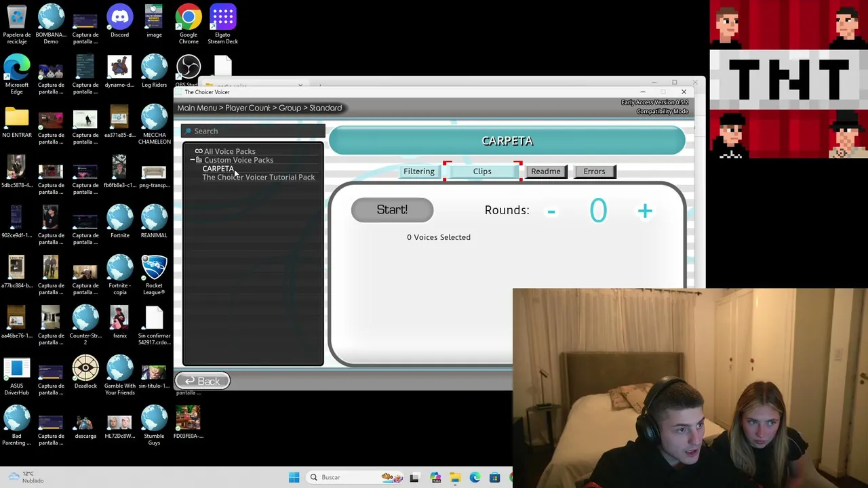
Task: Select the Fortnite - copia desktop shortcut
Action: (x=119, y=275)
